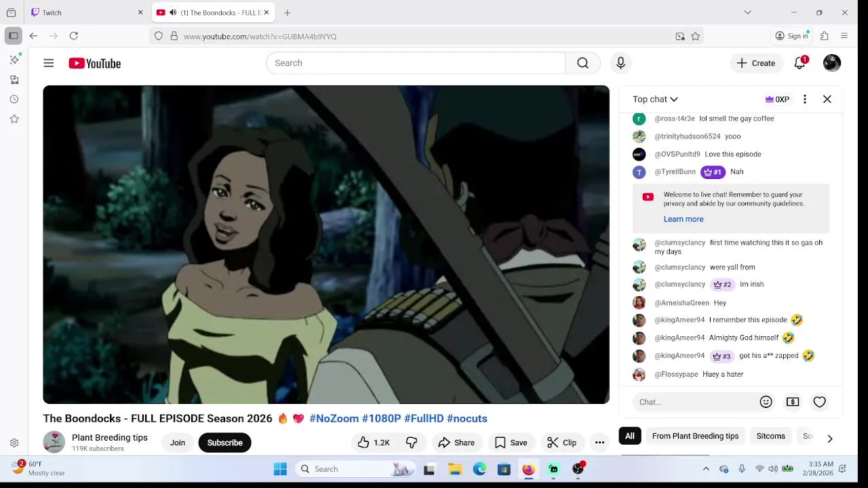
Task: Go back to previous page
Action: (33, 36)
